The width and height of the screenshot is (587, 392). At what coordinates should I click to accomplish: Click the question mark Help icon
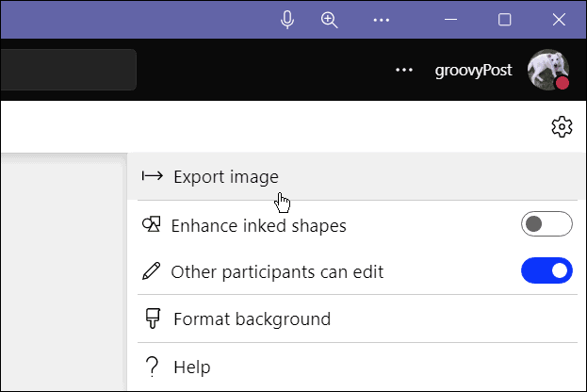coord(151,367)
